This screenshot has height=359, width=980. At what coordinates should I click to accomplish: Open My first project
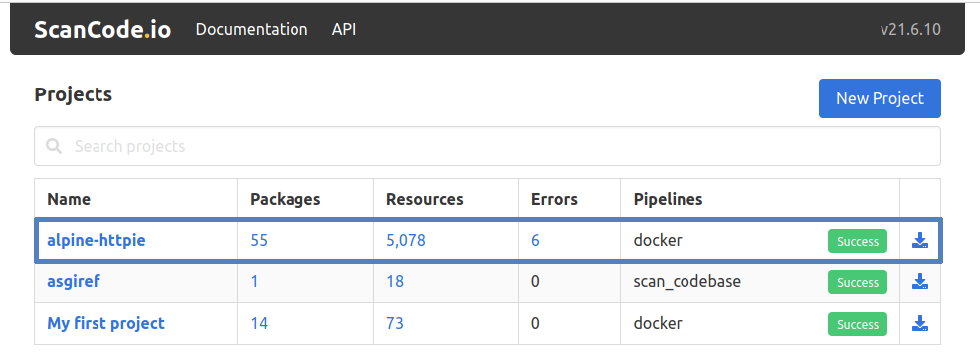105,323
